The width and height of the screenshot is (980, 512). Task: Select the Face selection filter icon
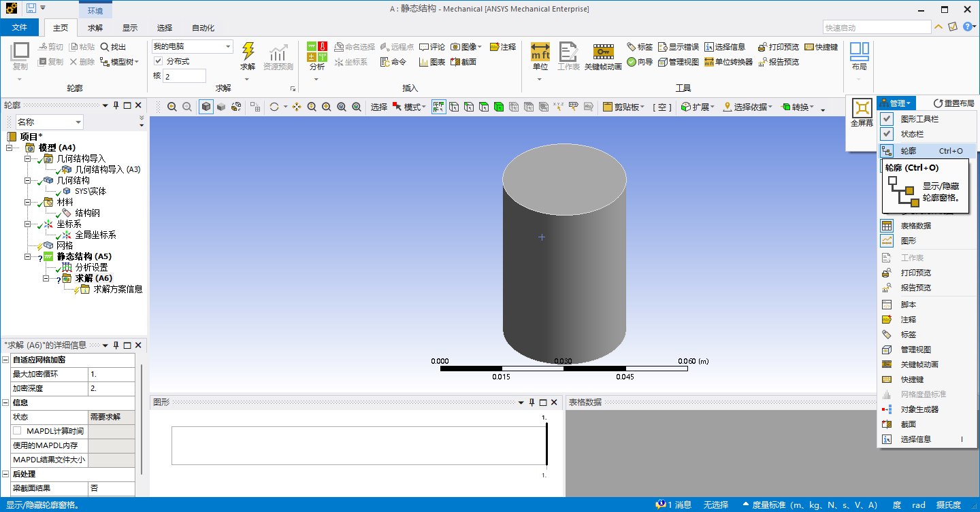point(484,107)
